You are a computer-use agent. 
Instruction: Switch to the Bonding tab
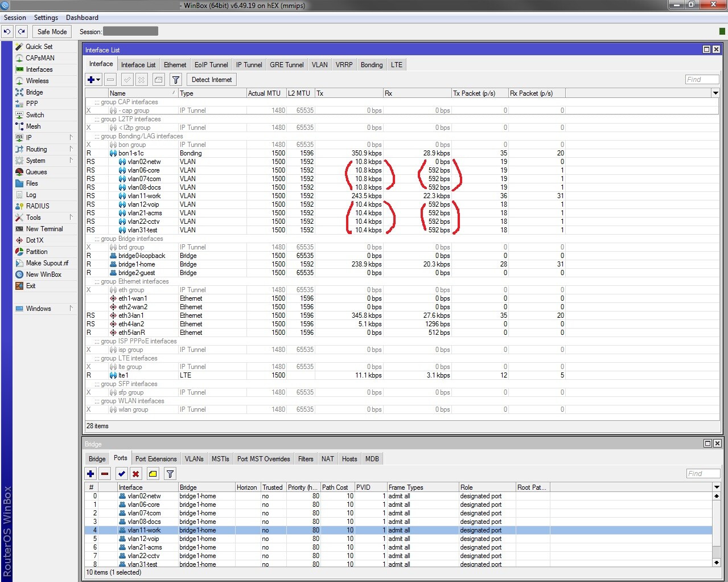(x=372, y=65)
